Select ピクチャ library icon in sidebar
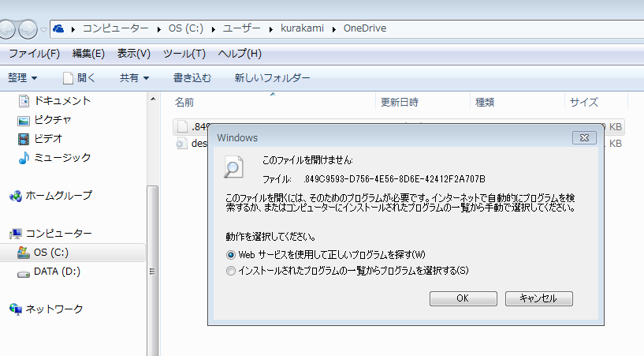The width and height of the screenshot is (644, 356). click(x=24, y=121)
